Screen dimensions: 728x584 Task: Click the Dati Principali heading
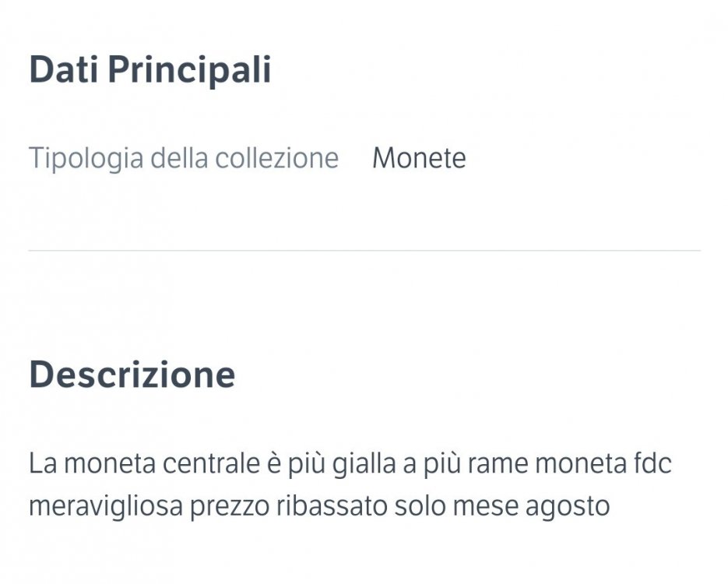point(150,70)
